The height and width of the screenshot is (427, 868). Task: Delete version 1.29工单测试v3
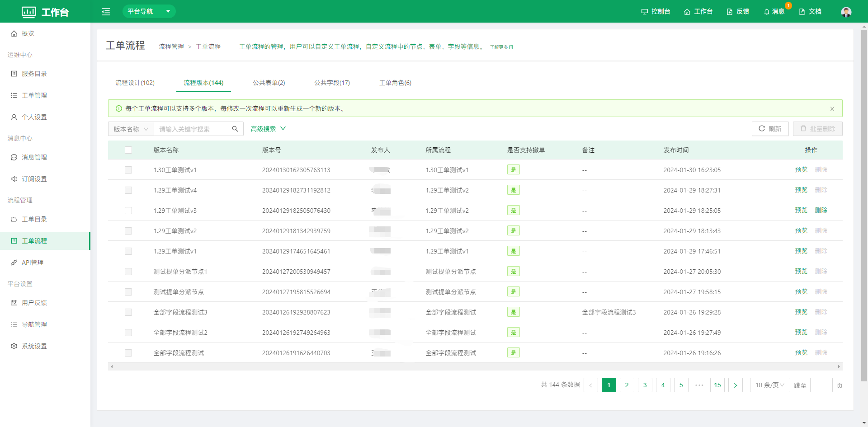821,211
